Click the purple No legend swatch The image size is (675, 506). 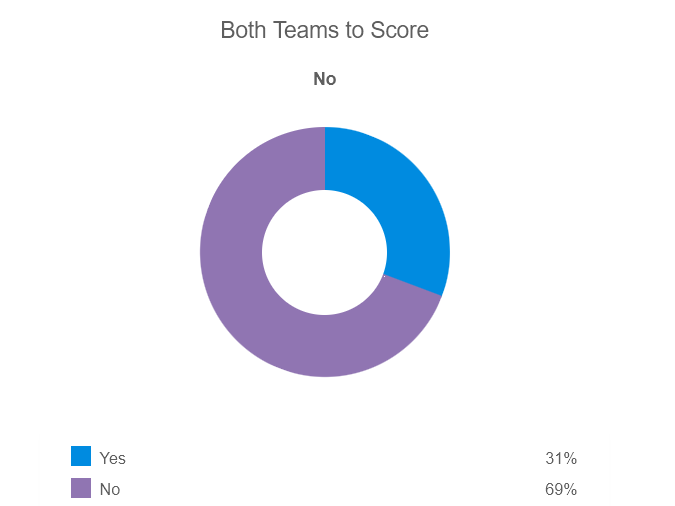(x=81, y=488)
